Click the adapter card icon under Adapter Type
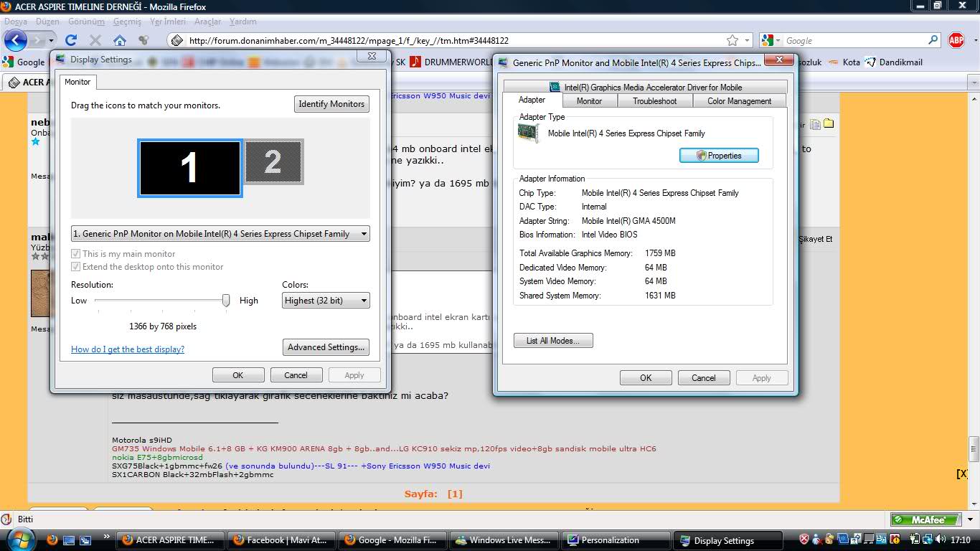 528,133
